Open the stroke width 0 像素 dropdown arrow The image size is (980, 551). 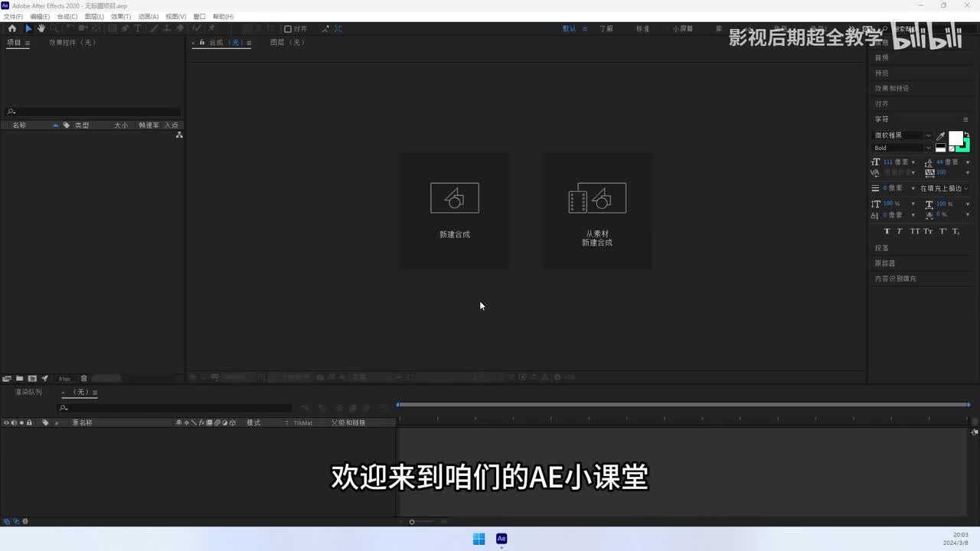point(913,188)
